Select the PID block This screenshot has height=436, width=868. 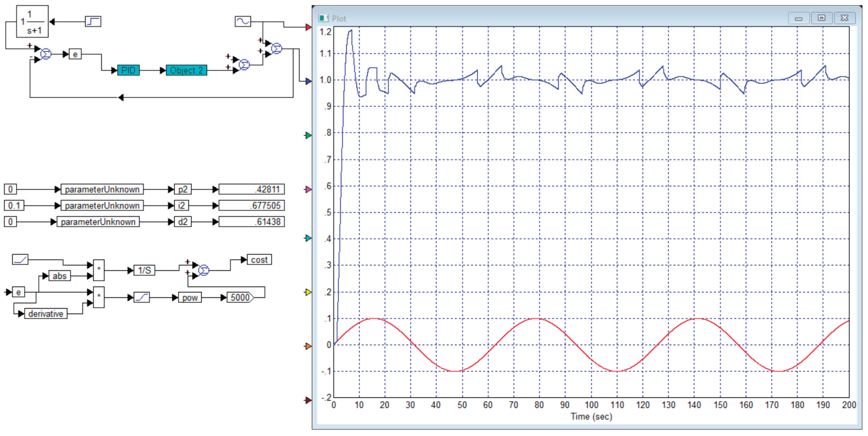coord(128,70)
